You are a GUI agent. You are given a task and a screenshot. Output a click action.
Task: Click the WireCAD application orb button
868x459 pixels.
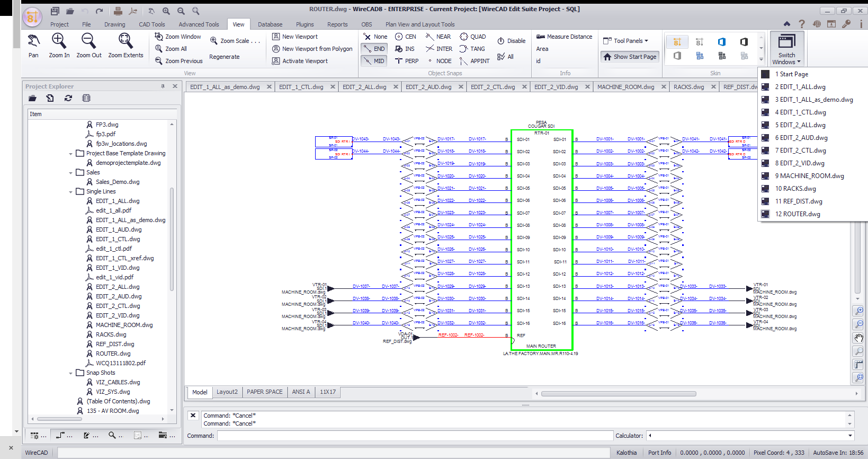tap(32, 18)
